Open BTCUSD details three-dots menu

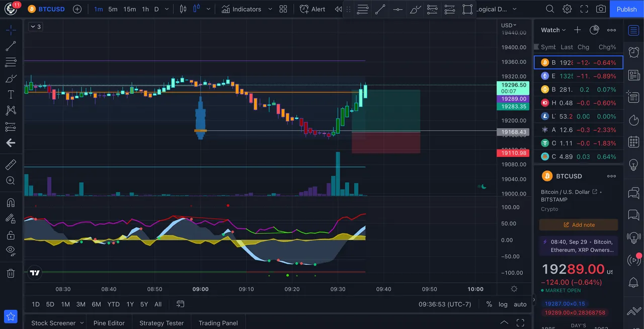point(611,176)
